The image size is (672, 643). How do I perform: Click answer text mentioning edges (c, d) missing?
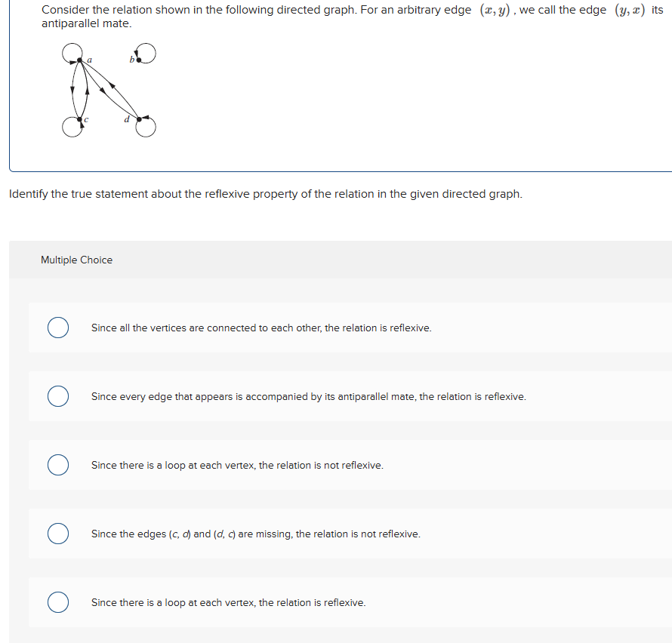click(x=255, y=534)
